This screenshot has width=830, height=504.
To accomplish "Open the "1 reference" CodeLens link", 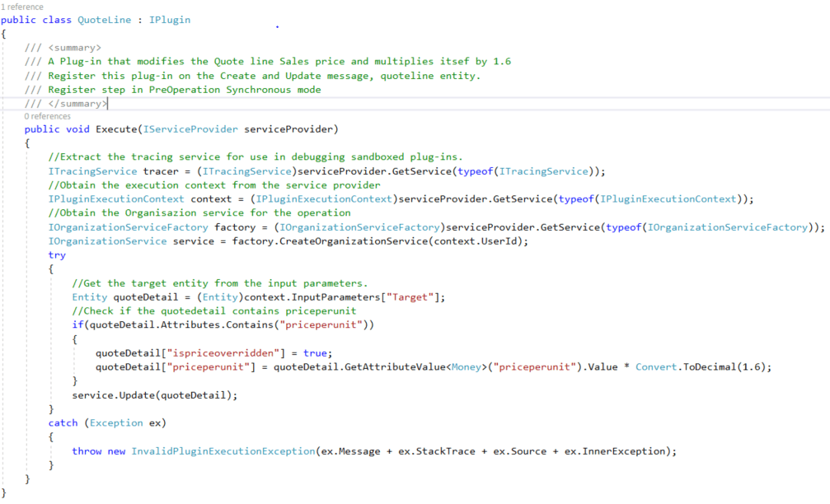I will [x=22, y=7].
